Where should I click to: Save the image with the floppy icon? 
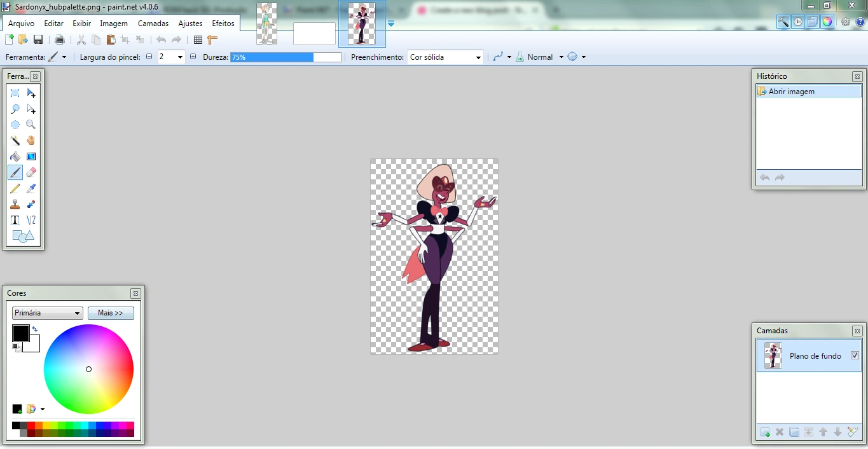pos(38,39)
